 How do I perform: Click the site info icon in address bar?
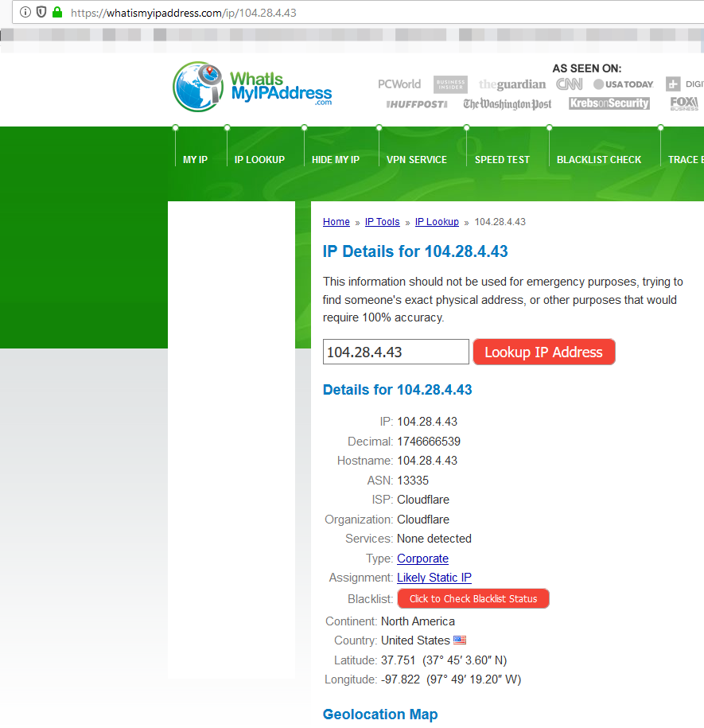pyautogui.click(x=25, y=13)
